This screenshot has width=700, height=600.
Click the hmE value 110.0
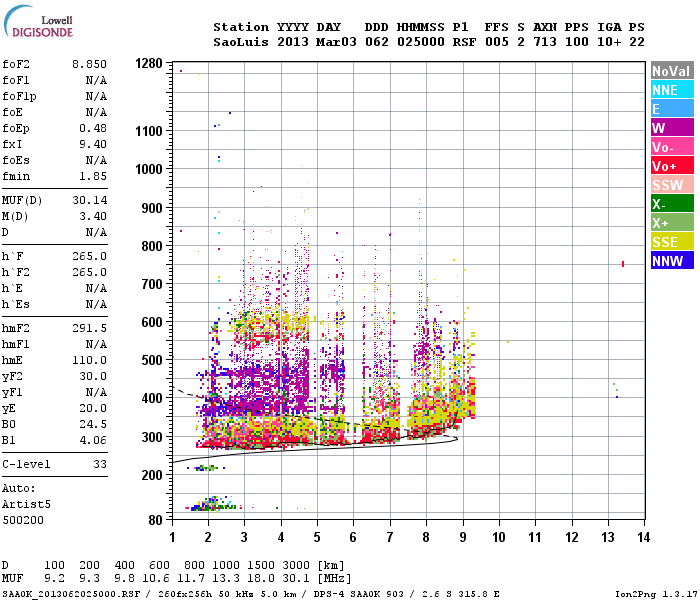pyautogui.click(x=90, y=360)
